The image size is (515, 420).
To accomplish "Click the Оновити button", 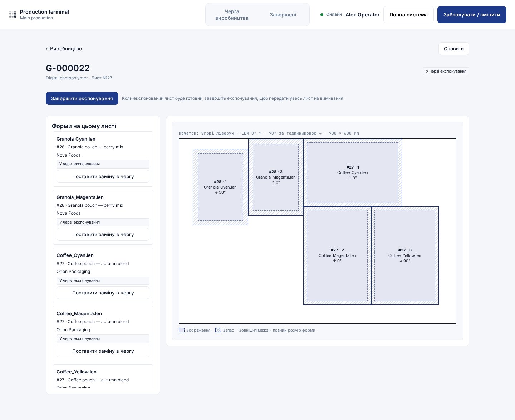I will tap(453, 49).
